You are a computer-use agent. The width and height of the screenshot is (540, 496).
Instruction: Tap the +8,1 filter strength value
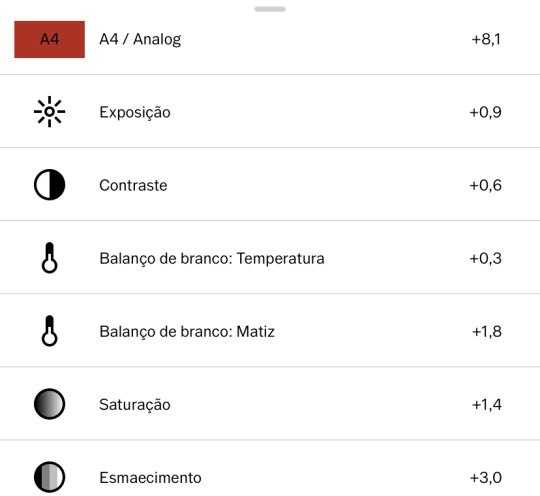(x=486, y=39)
